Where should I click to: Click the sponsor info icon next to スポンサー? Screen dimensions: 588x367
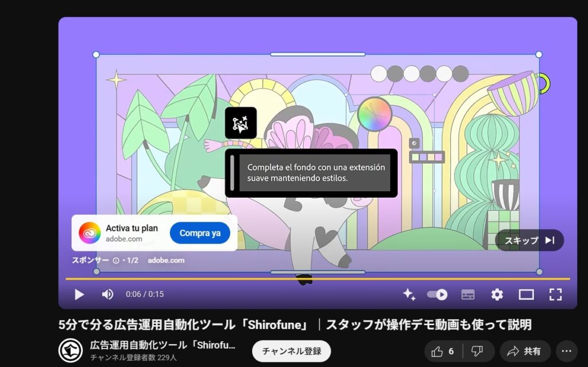116,260
